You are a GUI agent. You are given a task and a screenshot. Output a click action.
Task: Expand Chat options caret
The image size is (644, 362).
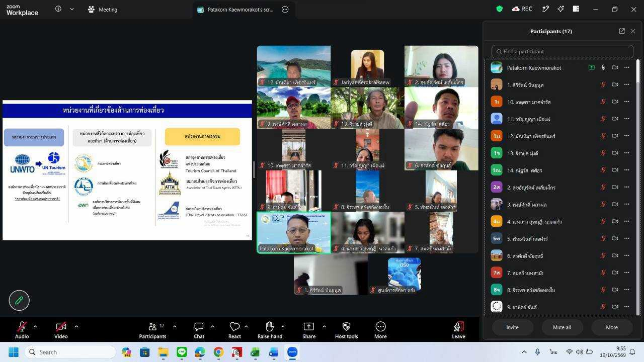tap(212, 326)
